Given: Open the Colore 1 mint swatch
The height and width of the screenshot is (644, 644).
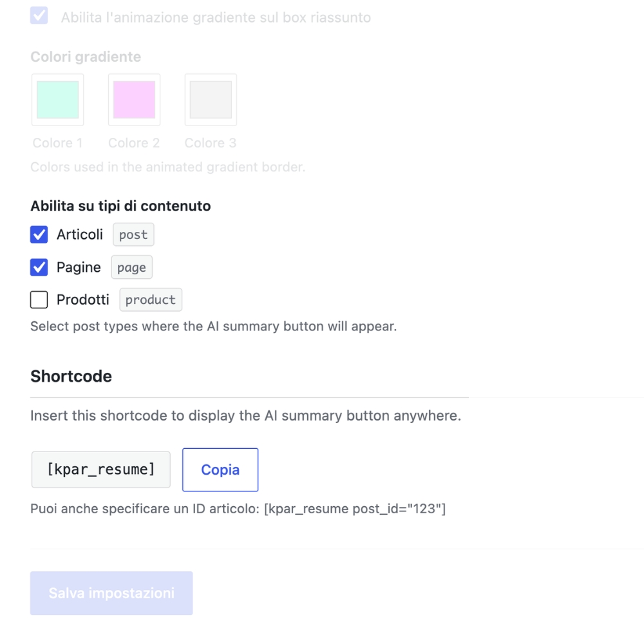Looking at the screenshot, I should 58,100.
